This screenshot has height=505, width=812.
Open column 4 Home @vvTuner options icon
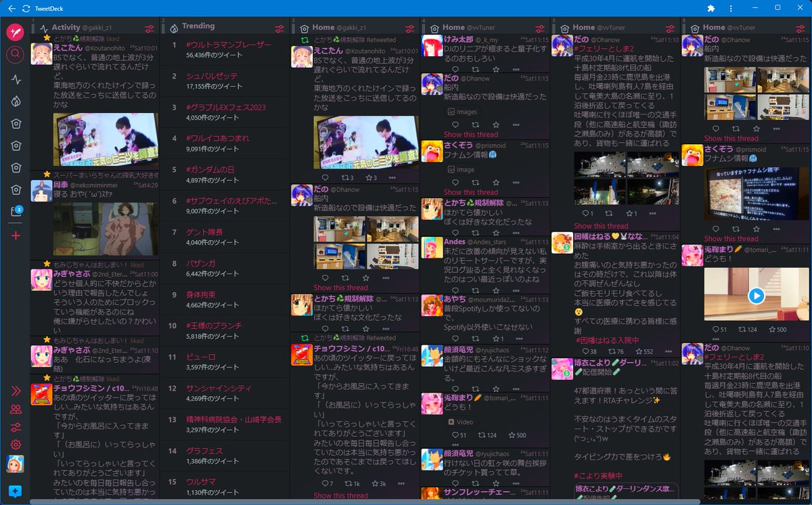540,28
